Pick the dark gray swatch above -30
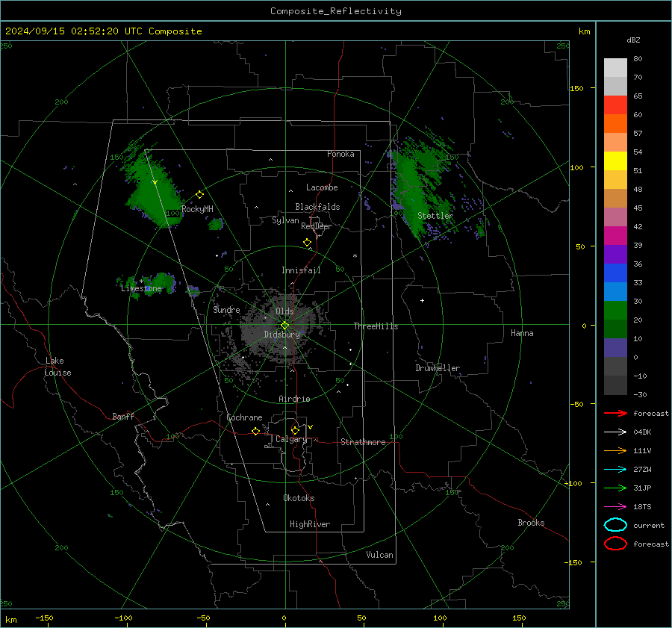 click(x=615, y=385)
